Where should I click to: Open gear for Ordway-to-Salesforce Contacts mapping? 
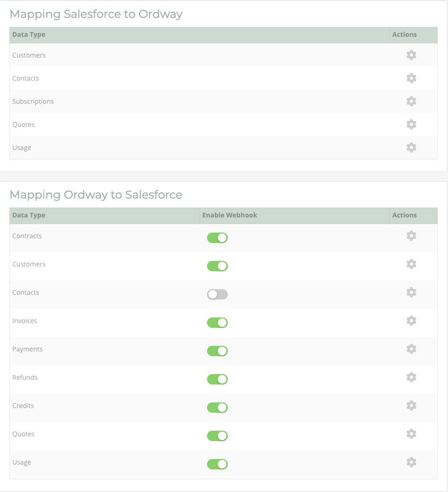(411, 292)
